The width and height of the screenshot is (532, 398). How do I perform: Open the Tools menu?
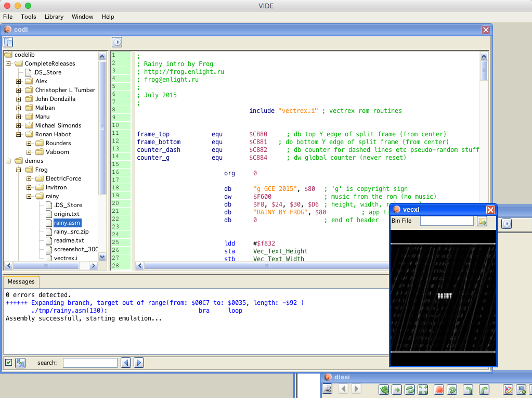point(29,17)
